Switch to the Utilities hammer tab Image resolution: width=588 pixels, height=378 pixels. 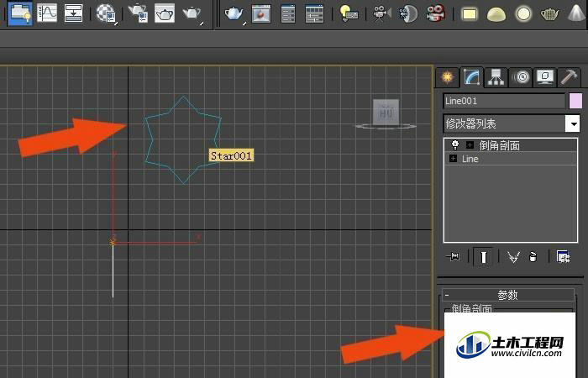point(570,77)
